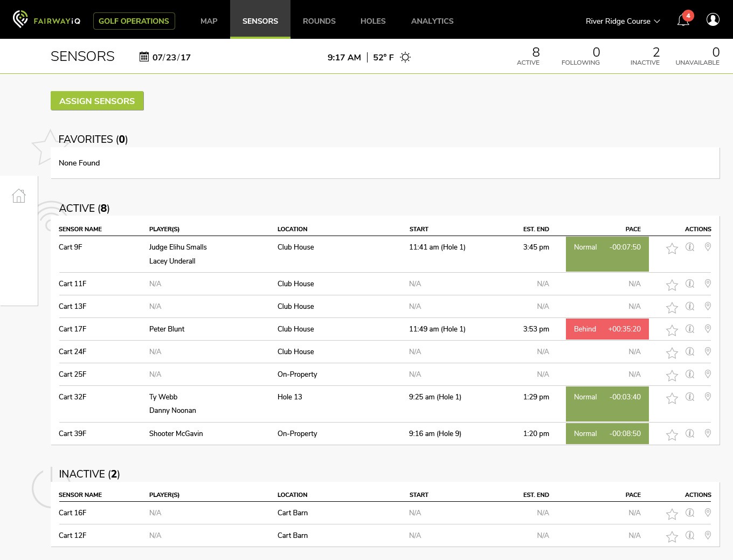Click Hole 13 location of Cart 32F
Image resolution: width=733 pixels, height=560 pixels.
(x=290, y=397)
